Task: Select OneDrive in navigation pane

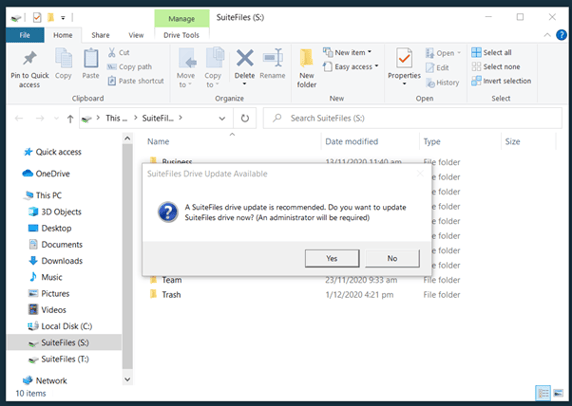Action: tap(46, 174)
